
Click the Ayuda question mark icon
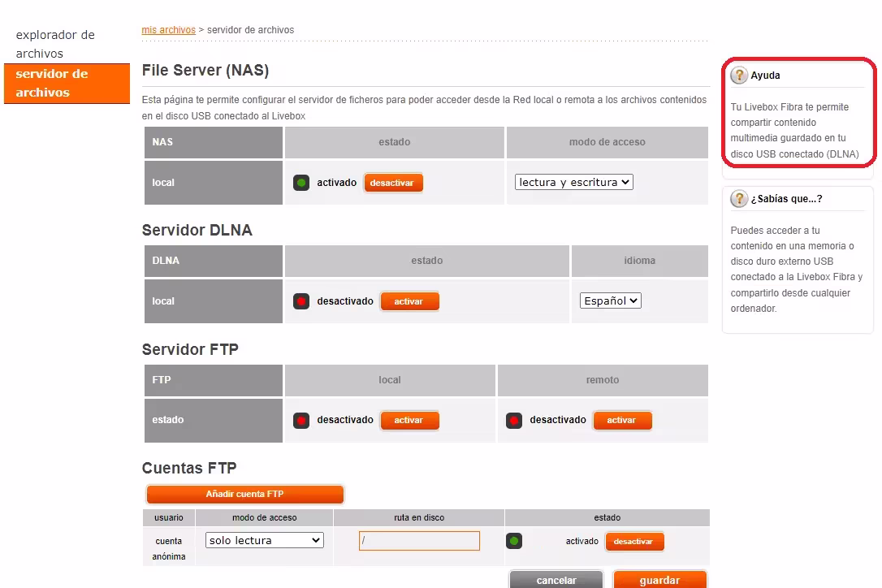tap(738, 75)
